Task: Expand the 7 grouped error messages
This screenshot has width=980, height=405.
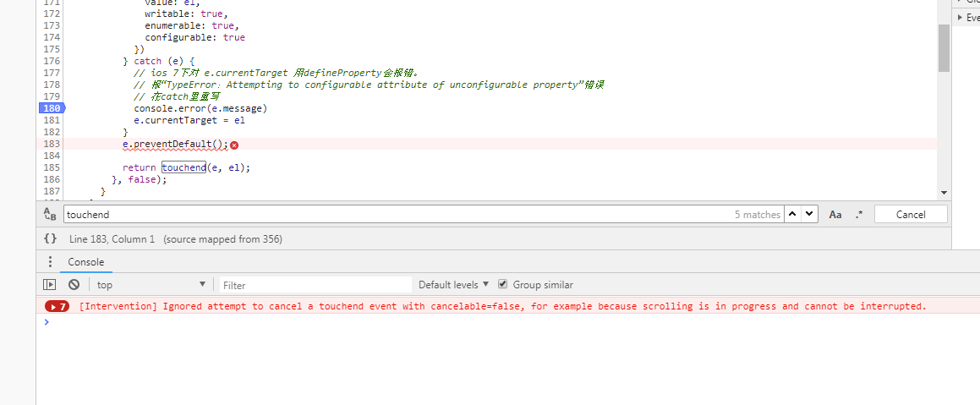Action: pyautogui.click(x=57, y=306)
